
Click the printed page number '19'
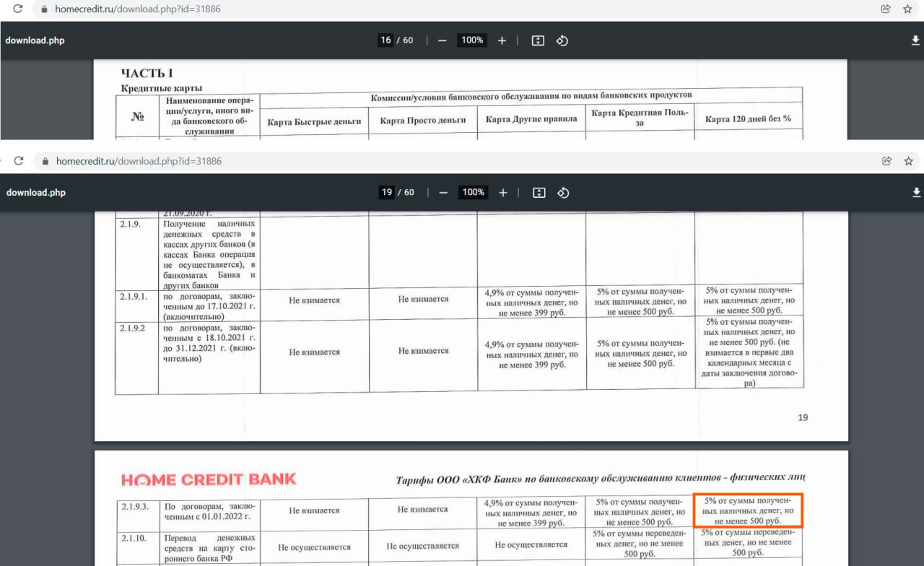[803, 417]
